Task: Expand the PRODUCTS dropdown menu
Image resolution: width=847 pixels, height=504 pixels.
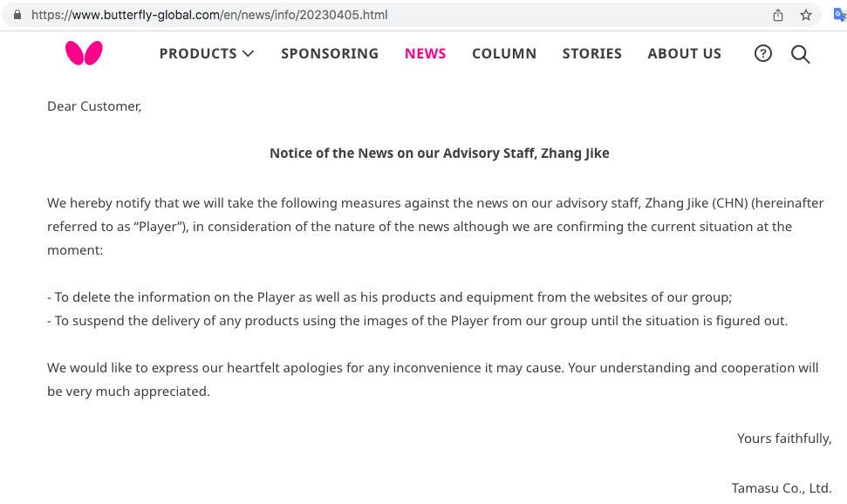Action: [207, 54]
